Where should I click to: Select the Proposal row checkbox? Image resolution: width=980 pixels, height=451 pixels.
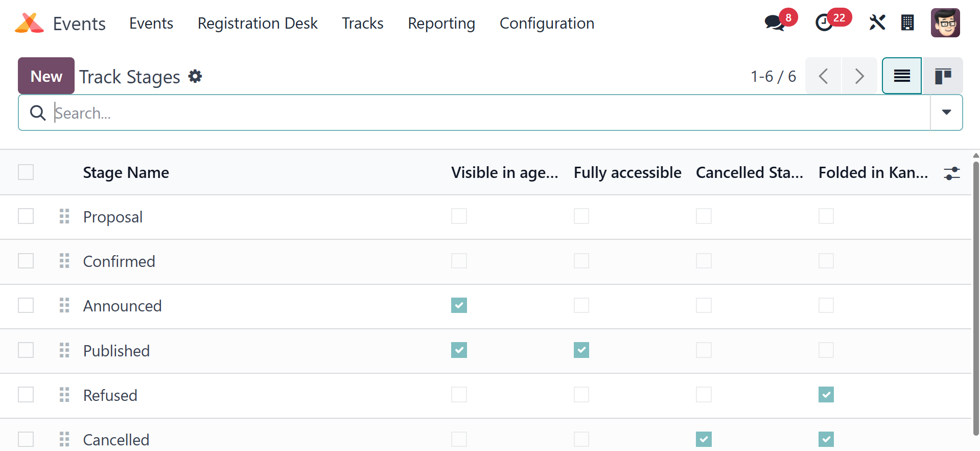click(x=26, y=216)
